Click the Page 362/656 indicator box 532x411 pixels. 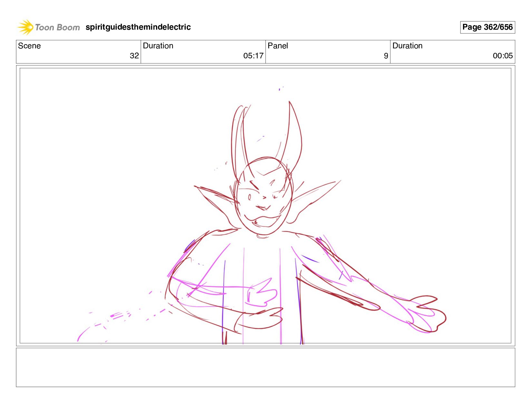(487, 27)
